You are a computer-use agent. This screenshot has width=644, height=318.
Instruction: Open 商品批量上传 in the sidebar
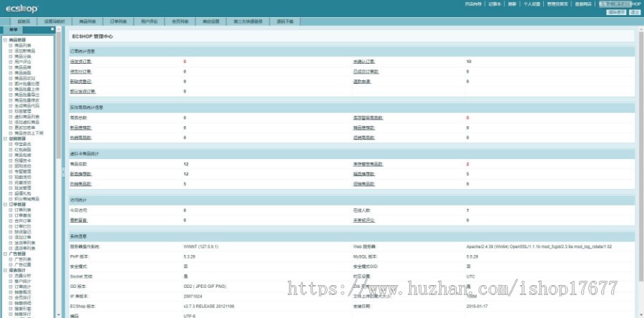(x=26, y=89)
